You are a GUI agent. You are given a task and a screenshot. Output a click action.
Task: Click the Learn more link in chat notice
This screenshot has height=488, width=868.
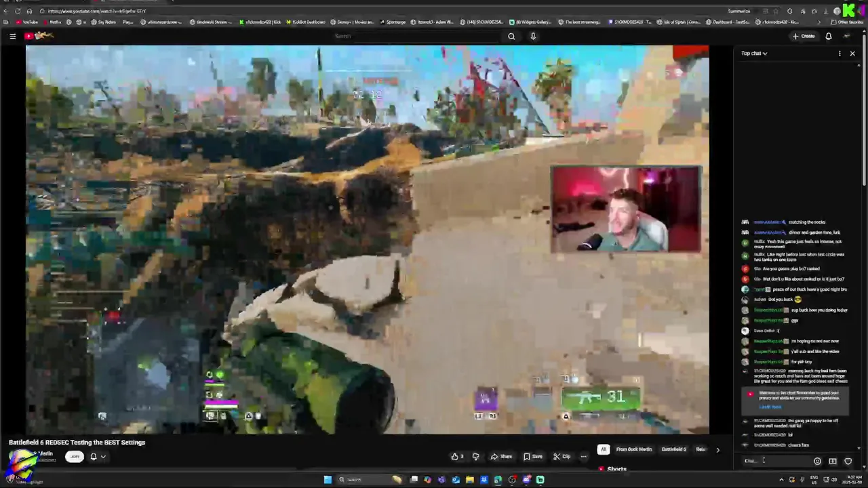click(770, 407)
